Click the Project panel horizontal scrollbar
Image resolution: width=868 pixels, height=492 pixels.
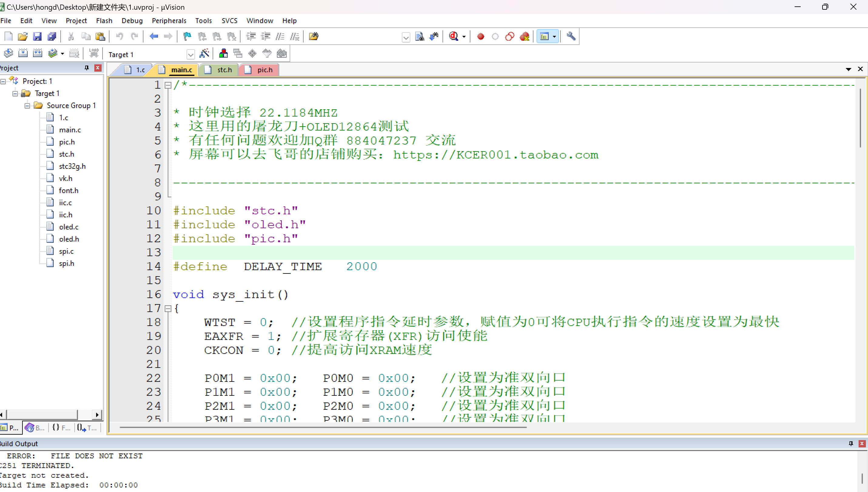click(x=42, y=415)
